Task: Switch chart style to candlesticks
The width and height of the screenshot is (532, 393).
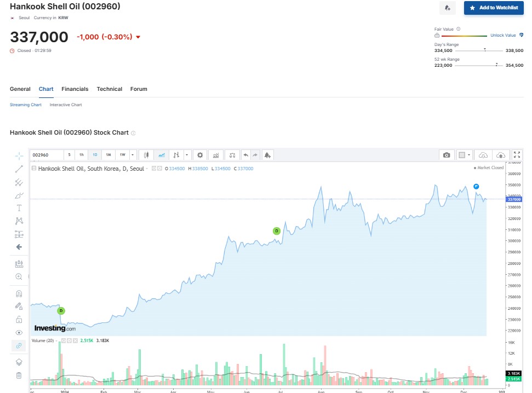Action: 146,155
